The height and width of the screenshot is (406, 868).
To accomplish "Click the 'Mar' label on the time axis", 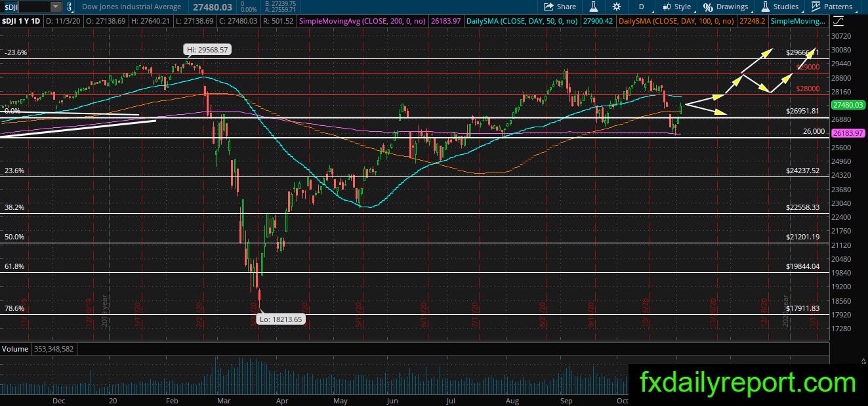I will pos(224,400).
